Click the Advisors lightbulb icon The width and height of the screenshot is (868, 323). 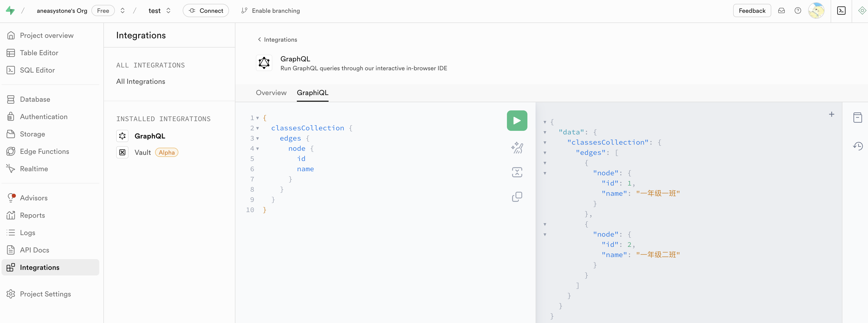pos(11,198)
